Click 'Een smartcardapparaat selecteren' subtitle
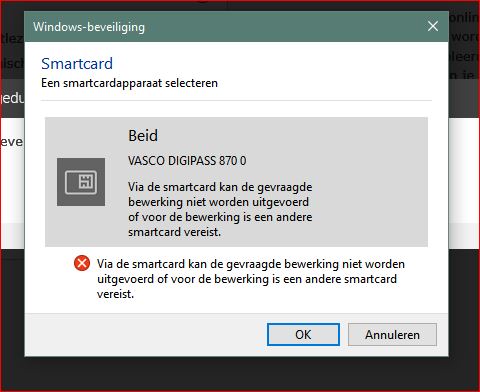 pos(129,83)
